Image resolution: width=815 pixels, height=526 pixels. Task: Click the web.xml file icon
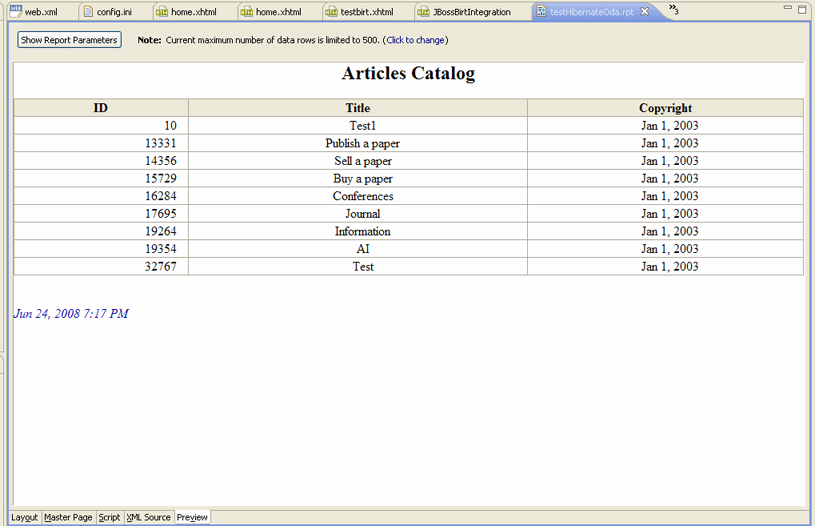point(16,11)
